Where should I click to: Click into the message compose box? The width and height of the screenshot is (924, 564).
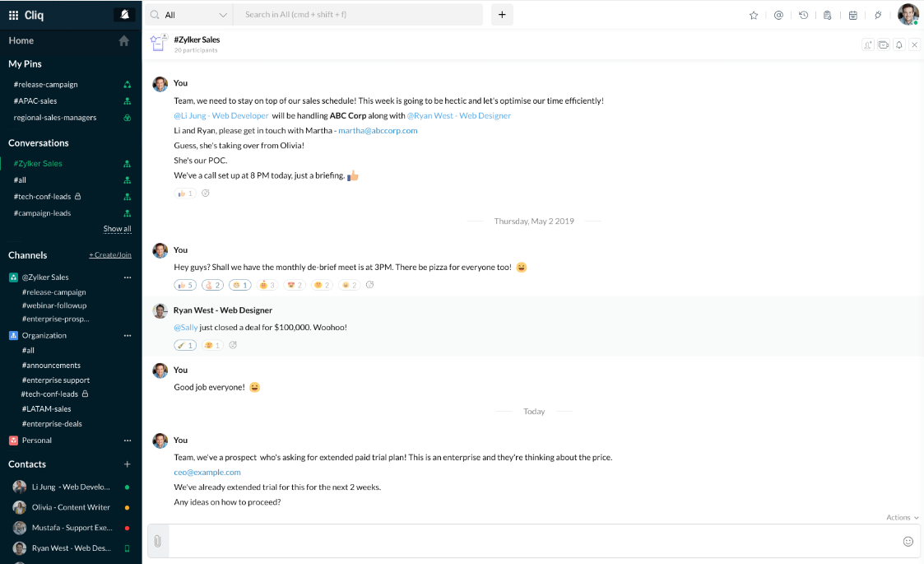click(533, 541)
